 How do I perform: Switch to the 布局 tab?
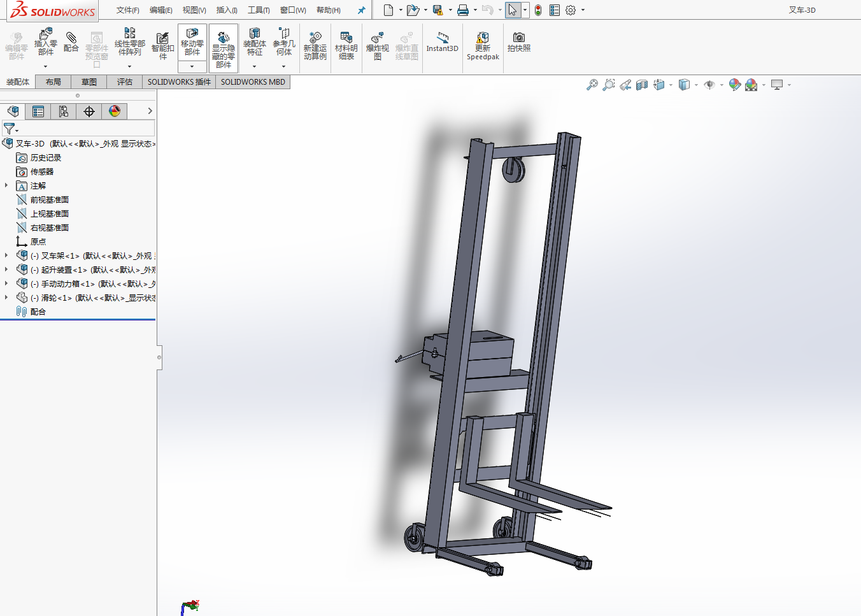[x=53, y=82]
